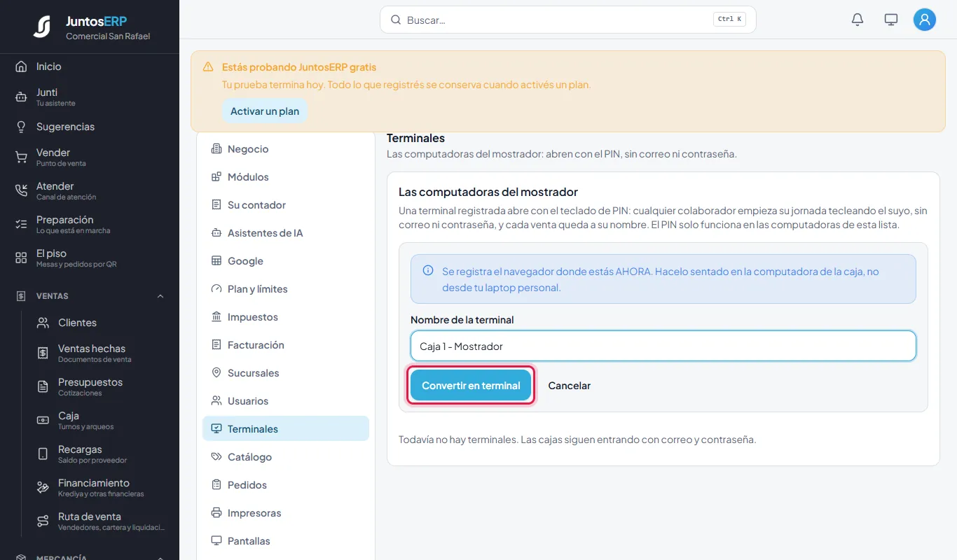957x560 pixels.
Task: Click the Financiamiento hand icon
Action: (x=43, y=488)
